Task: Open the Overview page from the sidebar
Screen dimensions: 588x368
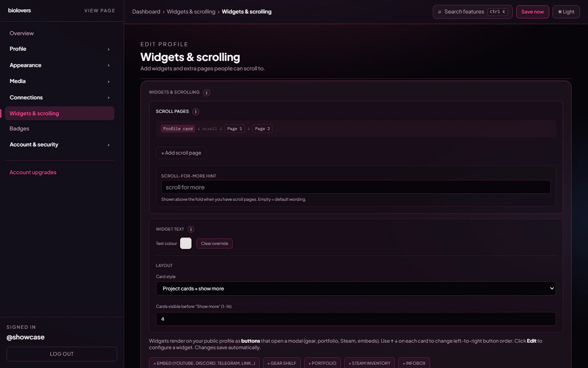Action: pyautogui.click(x=22, y=33)
